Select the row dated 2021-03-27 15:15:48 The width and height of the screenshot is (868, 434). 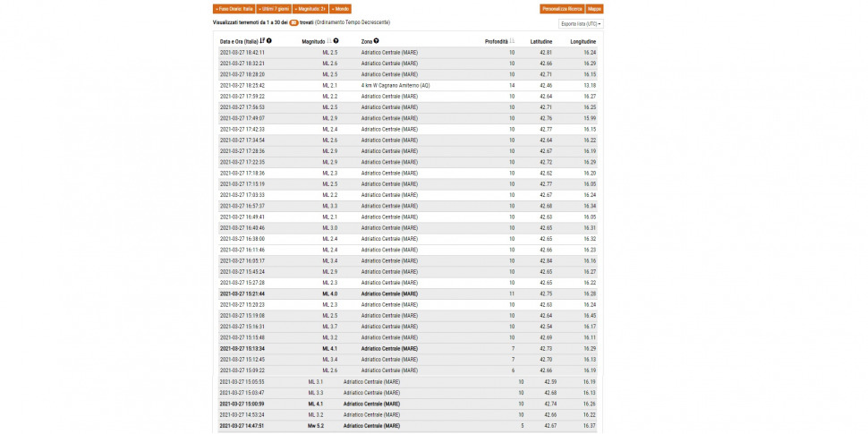click(407, 337)
